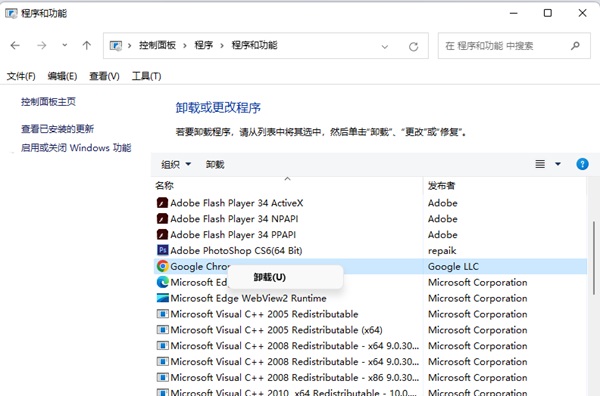Click the 卸载 toolbar button
This screenshot has width=600, height=396.
[215, 165]
